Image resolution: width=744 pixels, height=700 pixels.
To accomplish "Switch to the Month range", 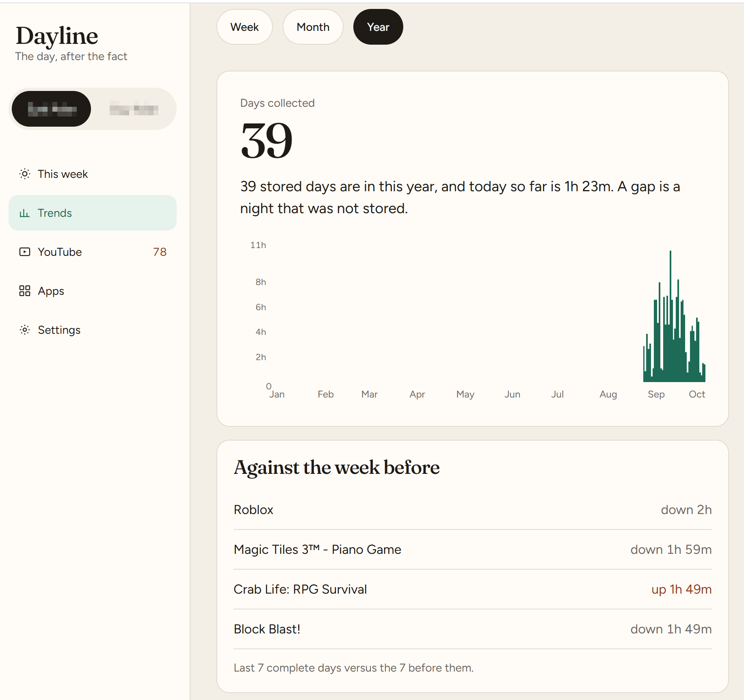I will pos(313,27).
